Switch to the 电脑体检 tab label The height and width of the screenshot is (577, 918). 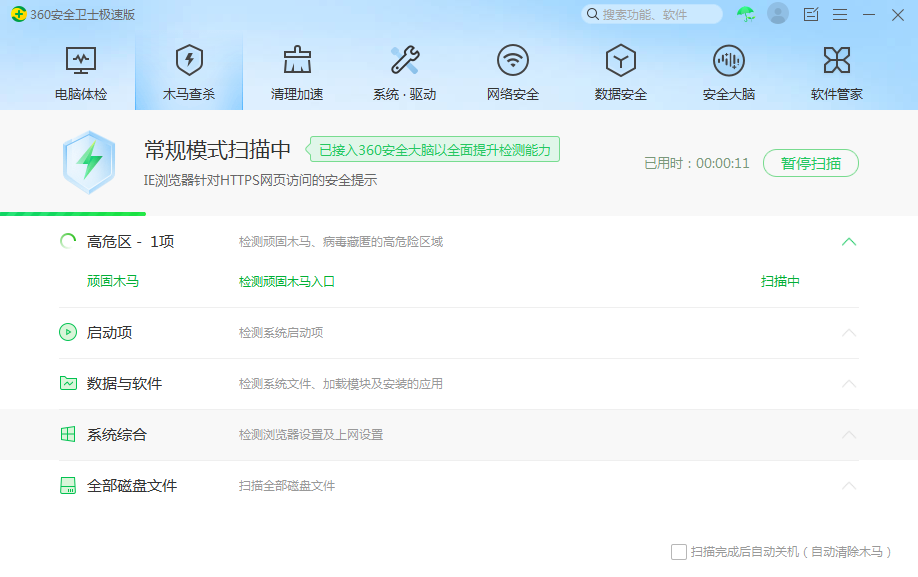(x=81, y=94)
